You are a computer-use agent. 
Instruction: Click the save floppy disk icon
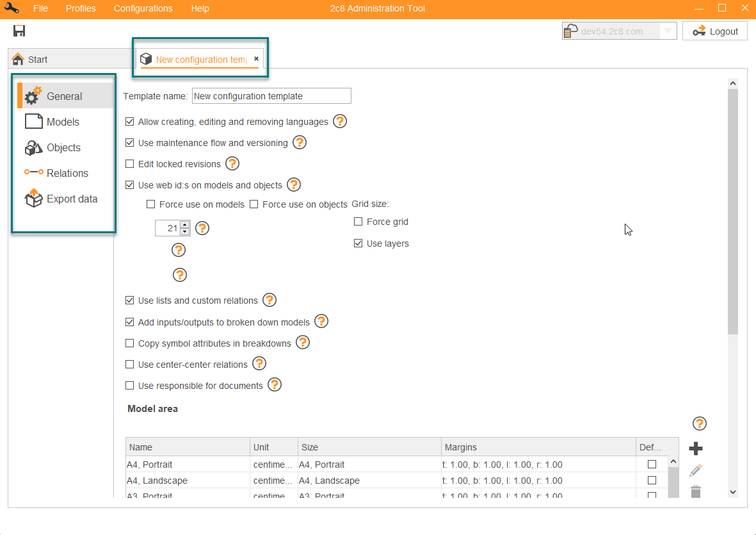[x=19, y=31]
